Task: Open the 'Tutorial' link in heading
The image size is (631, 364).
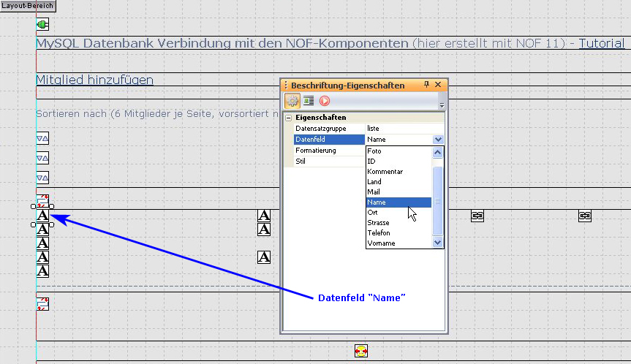Action: [x=601, y=43]
